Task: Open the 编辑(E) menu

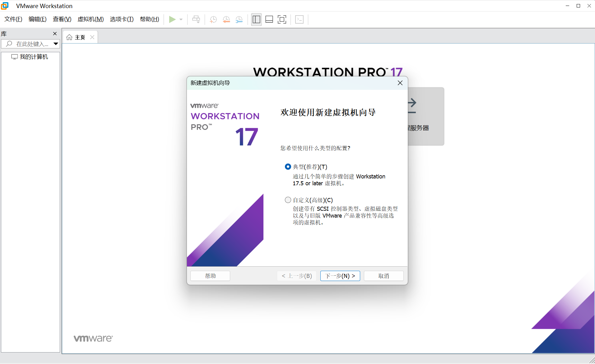Action: pyautogui.click(x=37, y=19)
